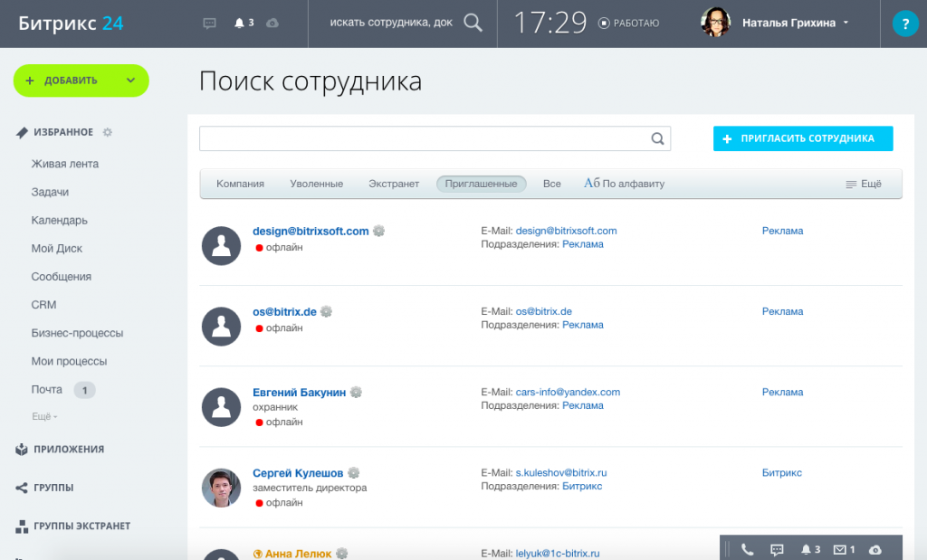Click gear icon next to Сергей Кулешов
This screenshot has width=927, height=560.
point(354,472)
